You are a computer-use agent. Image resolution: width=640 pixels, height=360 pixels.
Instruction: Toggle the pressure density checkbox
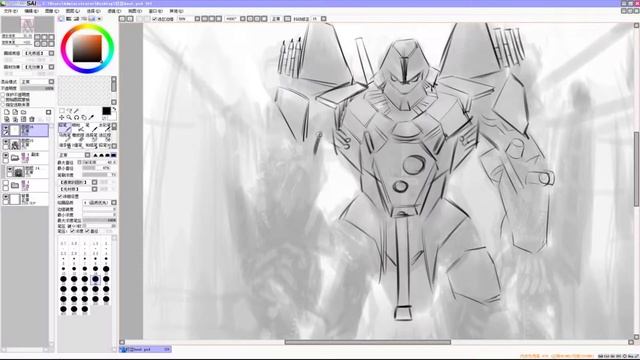point(72,231)
